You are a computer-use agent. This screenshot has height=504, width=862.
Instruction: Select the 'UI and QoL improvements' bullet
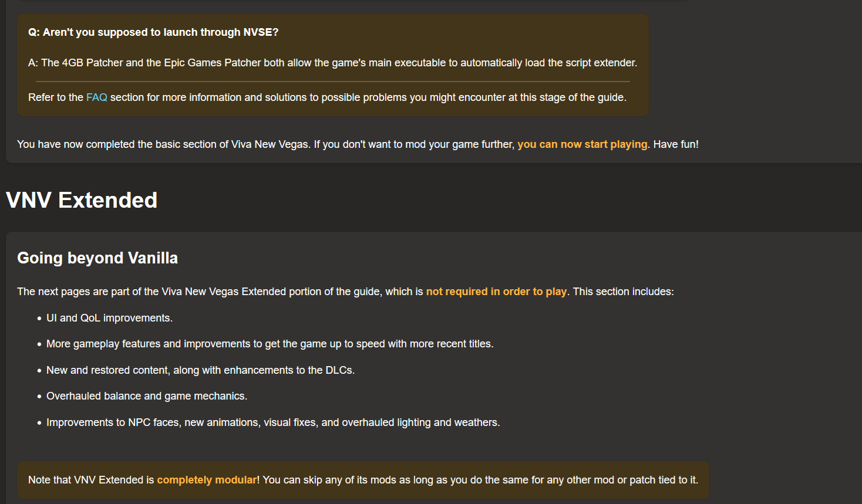(x=109, y=318)
